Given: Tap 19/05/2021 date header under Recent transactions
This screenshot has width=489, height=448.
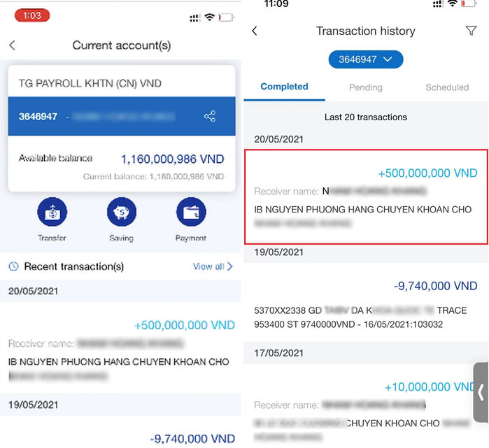Looking at the screenshot, I should (x=33, y=405).
